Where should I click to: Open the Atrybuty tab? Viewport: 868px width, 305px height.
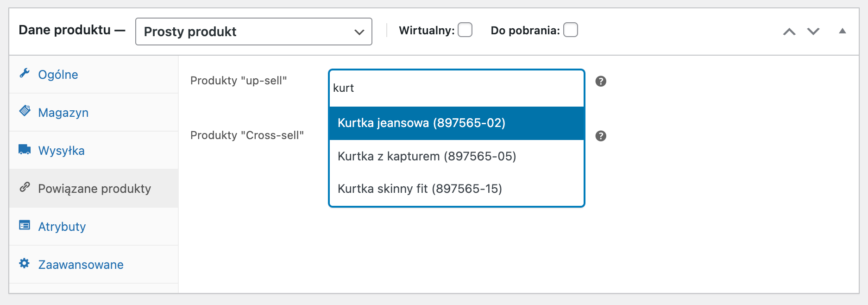coord(94,226)
